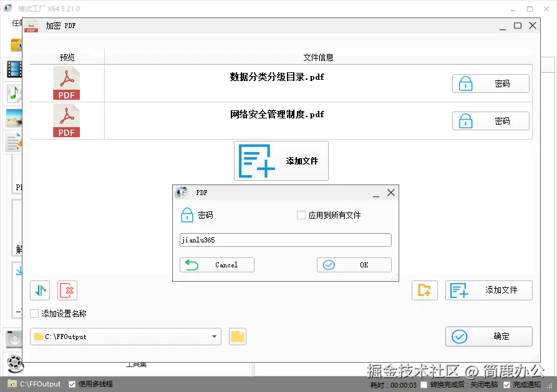This screenshot has height=392, width=557.
Task: Confirm with the 确定 button
Action: click(489, 337)
